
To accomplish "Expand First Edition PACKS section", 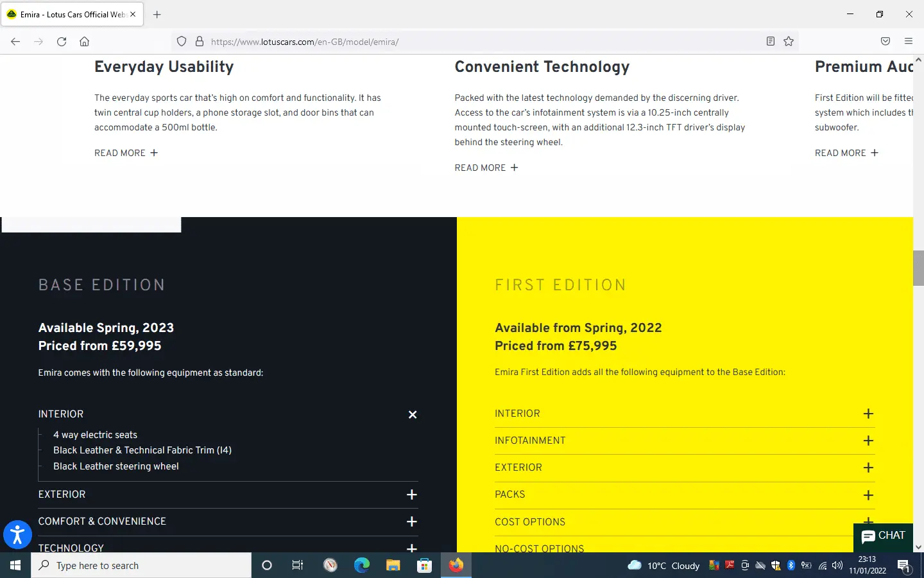I will click(868, 495).
